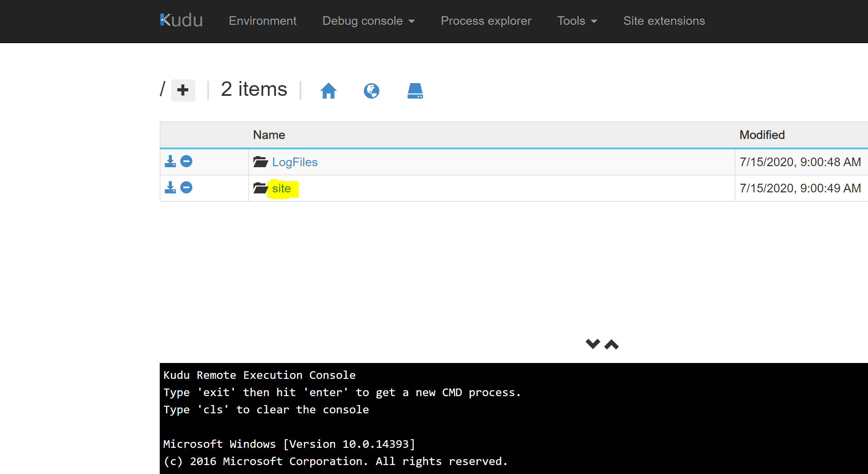Open the LogFiles folder link
868x474 pixels.
295,162
